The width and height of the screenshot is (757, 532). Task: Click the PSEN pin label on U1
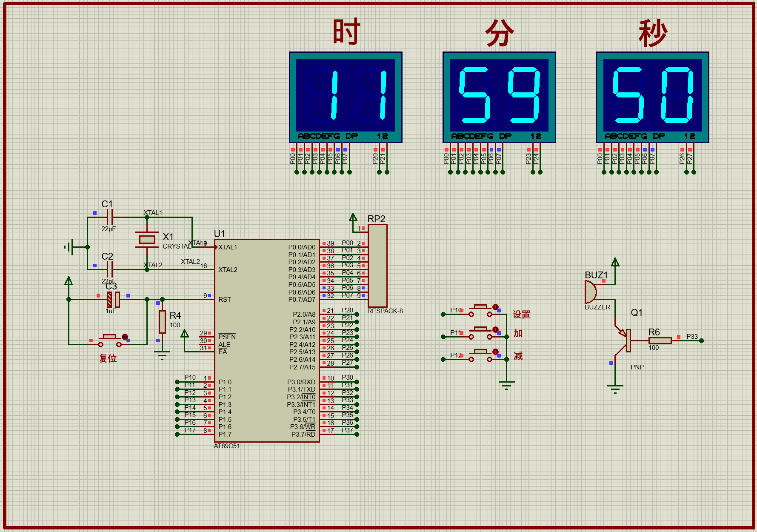tap(227, 337)
